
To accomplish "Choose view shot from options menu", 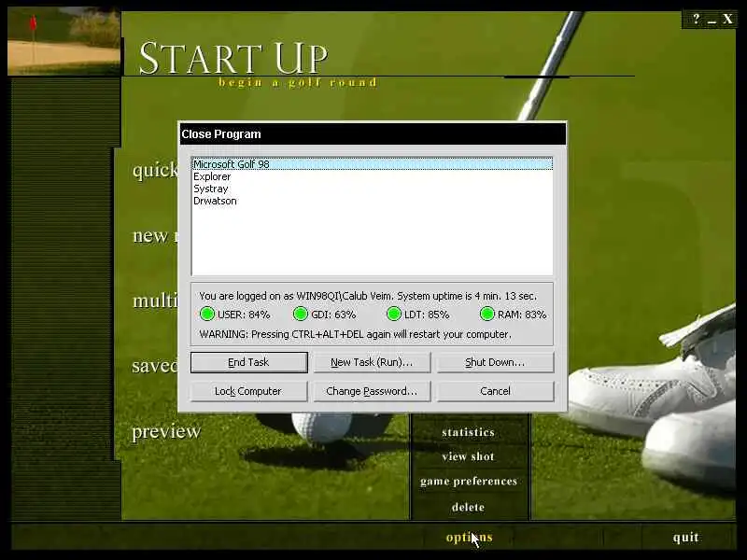I will [469, 456].
